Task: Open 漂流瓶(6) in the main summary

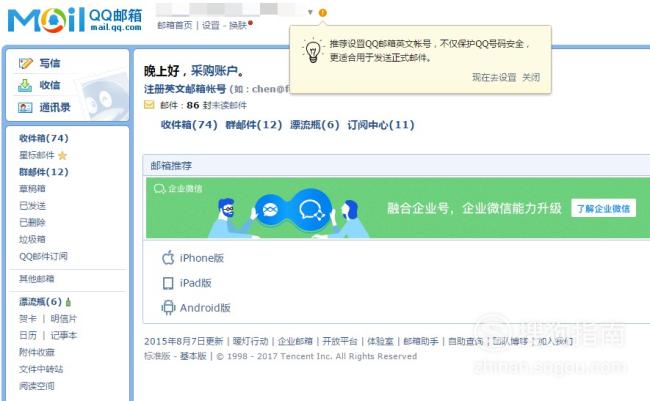Action: pyautogui.click(x=315, y=125)
